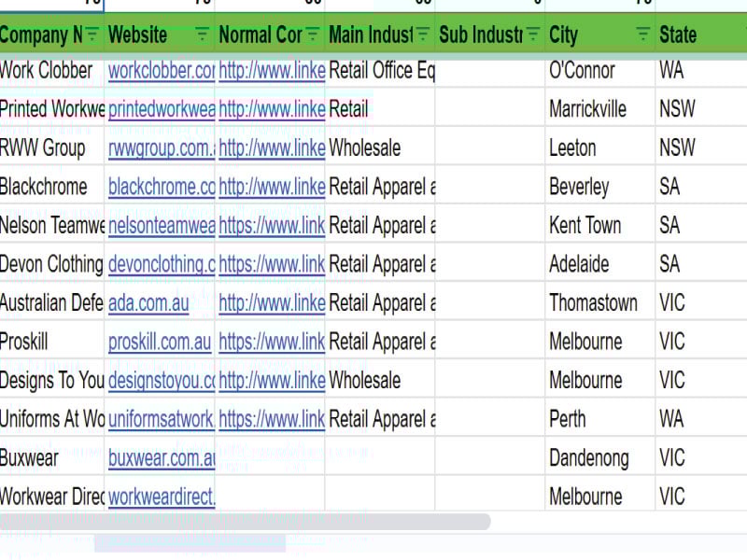Open the workclobber website link

tap(162, 71)
